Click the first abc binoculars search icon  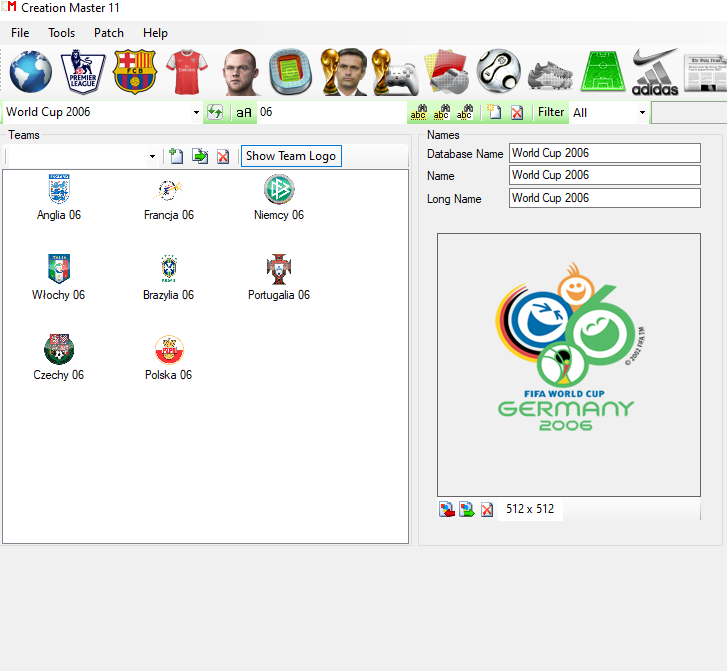click(418, 112)
